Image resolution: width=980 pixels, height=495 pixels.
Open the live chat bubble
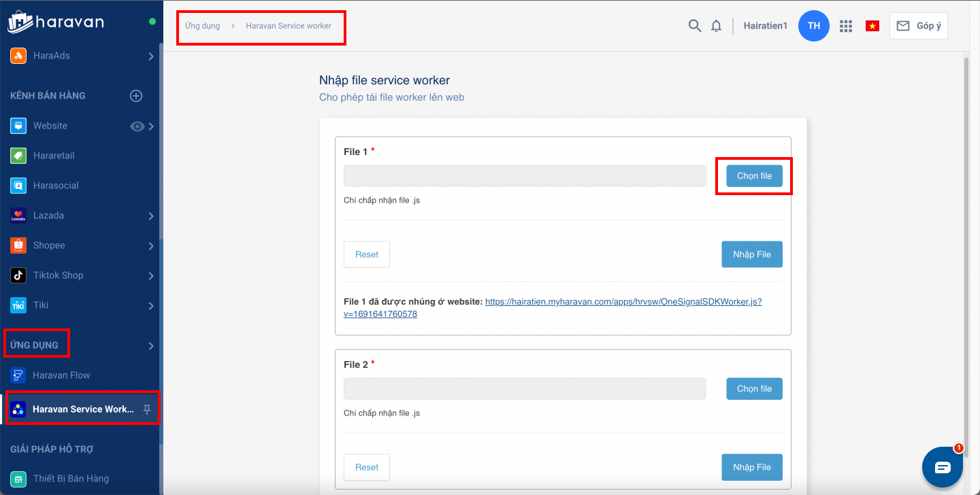943,467
